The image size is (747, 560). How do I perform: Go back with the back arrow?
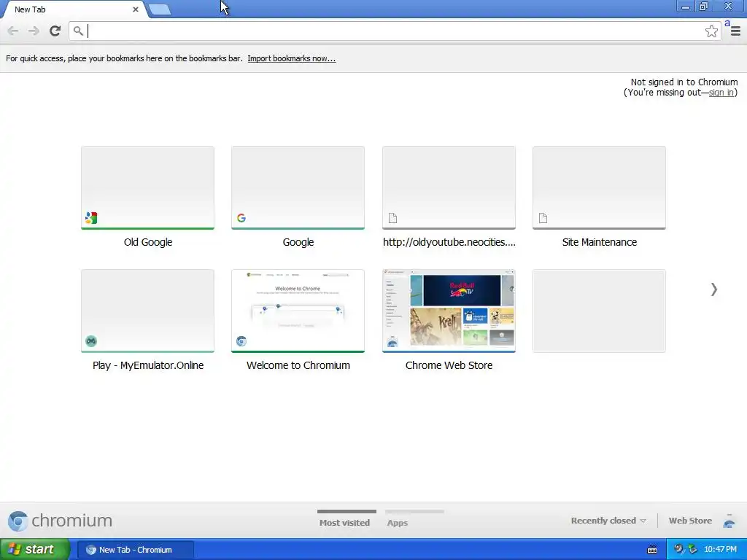(x=13, y=31)
